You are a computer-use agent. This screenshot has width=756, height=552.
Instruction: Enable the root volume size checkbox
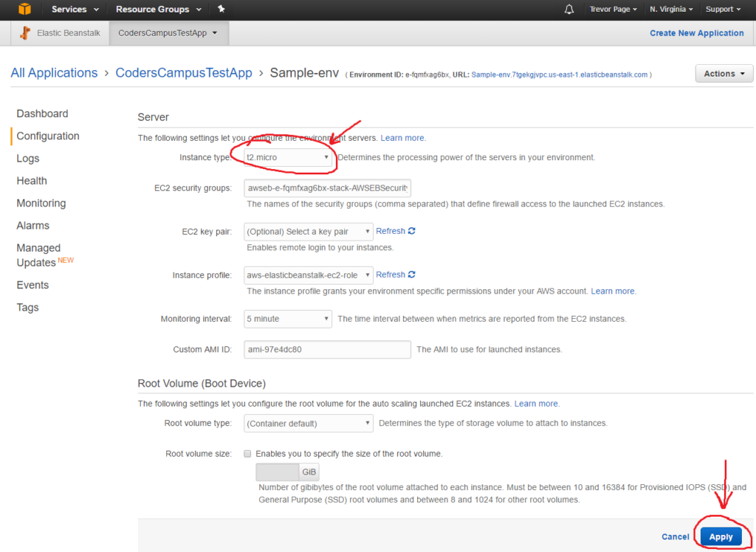248,454
